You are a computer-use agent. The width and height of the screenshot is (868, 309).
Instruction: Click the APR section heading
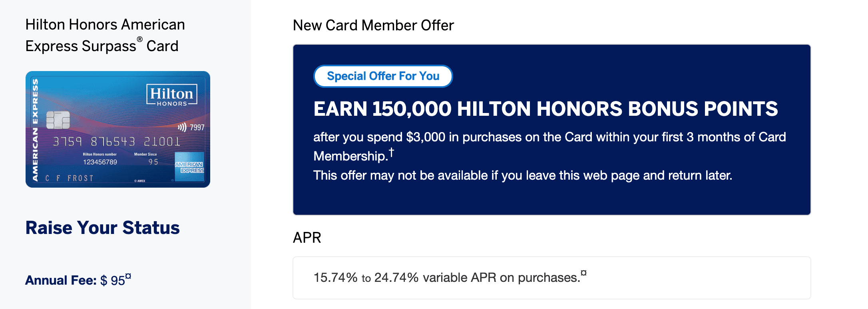tap(307, 238)
